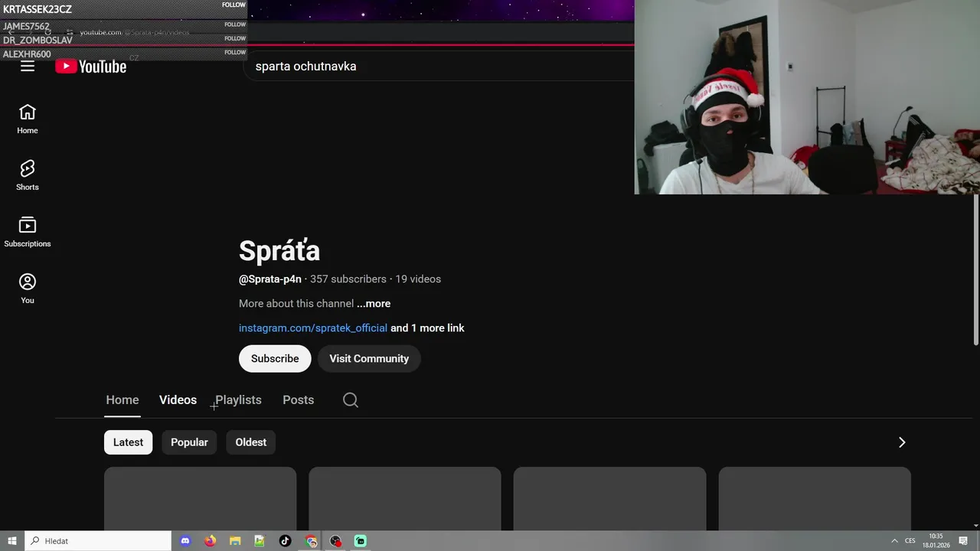Open the Windows notification center
The image size is (980, 551).
click(x=963, y=541)
